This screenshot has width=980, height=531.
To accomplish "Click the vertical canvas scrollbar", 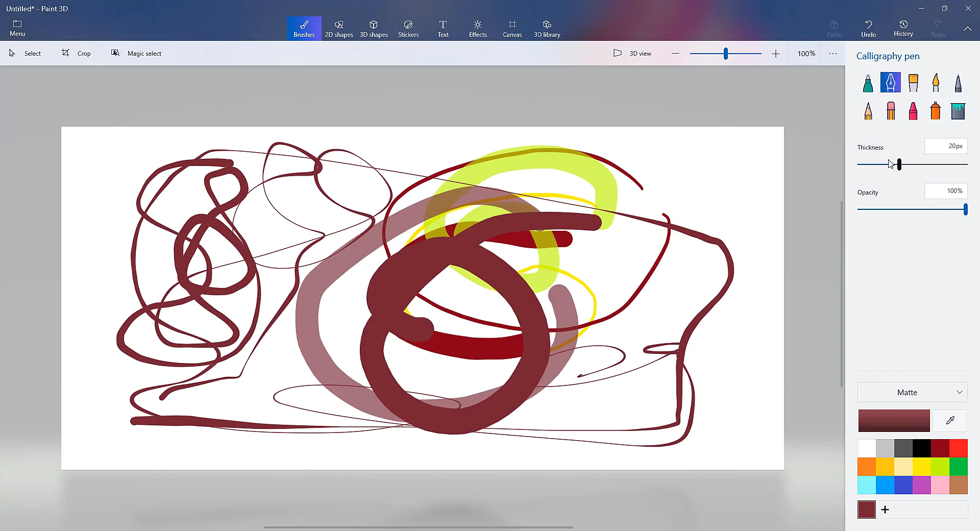I will (x=842, y=294).
